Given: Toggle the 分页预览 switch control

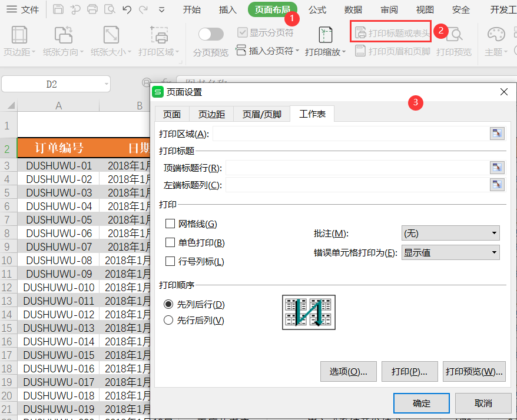Looking at the screenshot, I should coord(211,35).
